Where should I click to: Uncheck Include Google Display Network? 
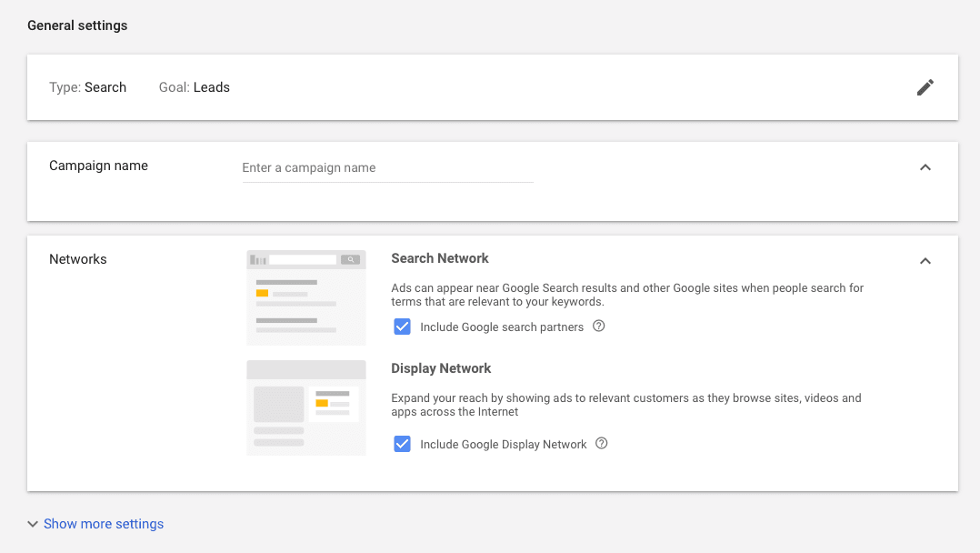(402, 444)
